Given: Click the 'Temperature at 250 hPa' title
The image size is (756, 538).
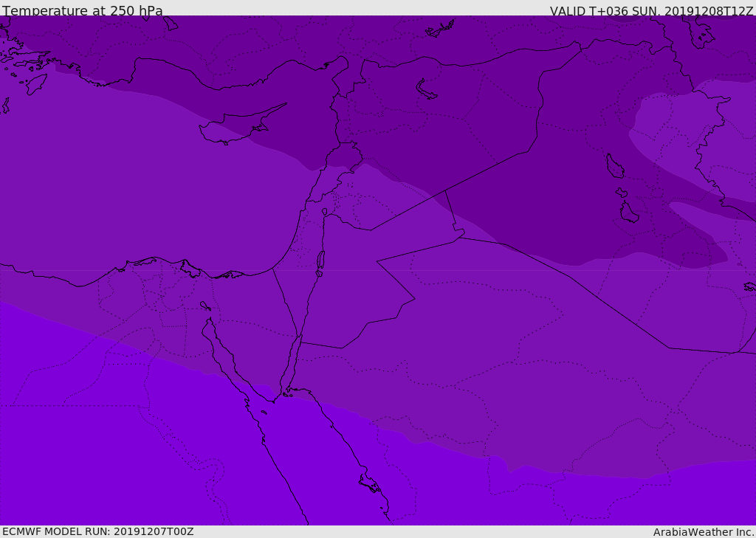Looking at the screenshot, I should [x=83, y=10].
